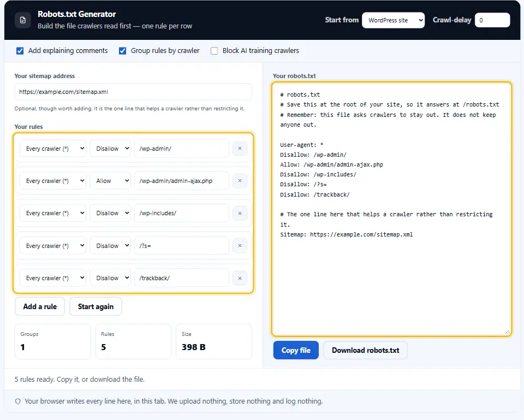Open crawler dropdown for /?s= rule

53,245
